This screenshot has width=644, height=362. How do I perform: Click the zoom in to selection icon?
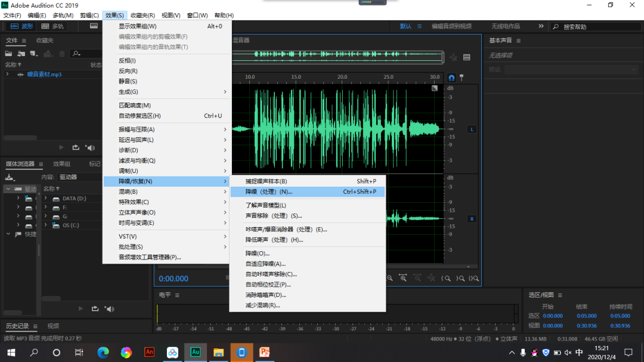pyautogui.click(x=403, y=278)
